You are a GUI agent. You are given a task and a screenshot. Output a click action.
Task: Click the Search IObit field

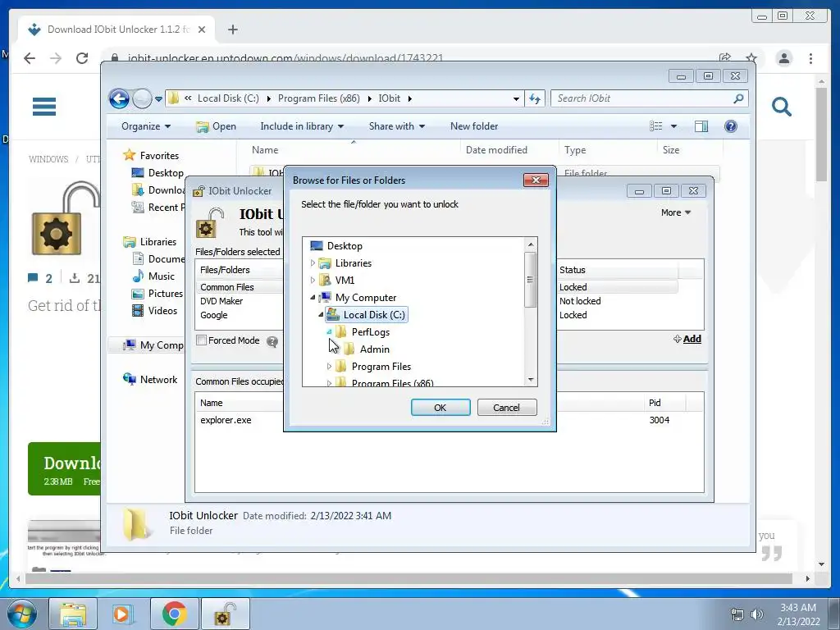(x=650, y=98)
